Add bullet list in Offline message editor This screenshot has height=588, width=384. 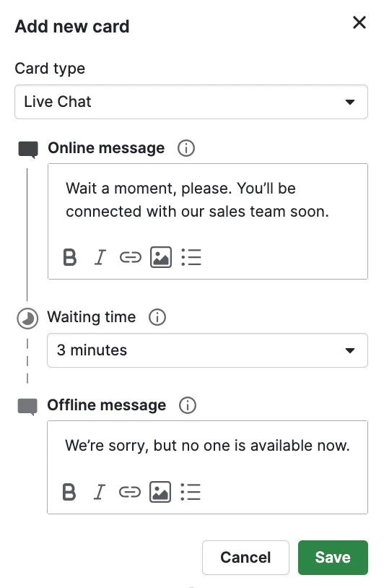tap(191, 492)
